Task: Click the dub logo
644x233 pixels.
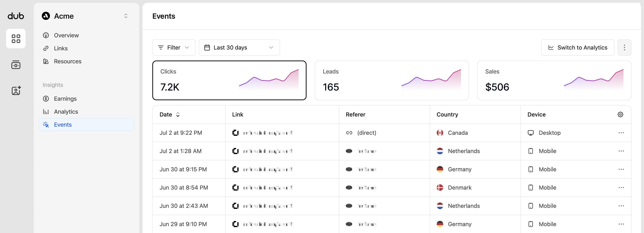Action: pos(16,16)
